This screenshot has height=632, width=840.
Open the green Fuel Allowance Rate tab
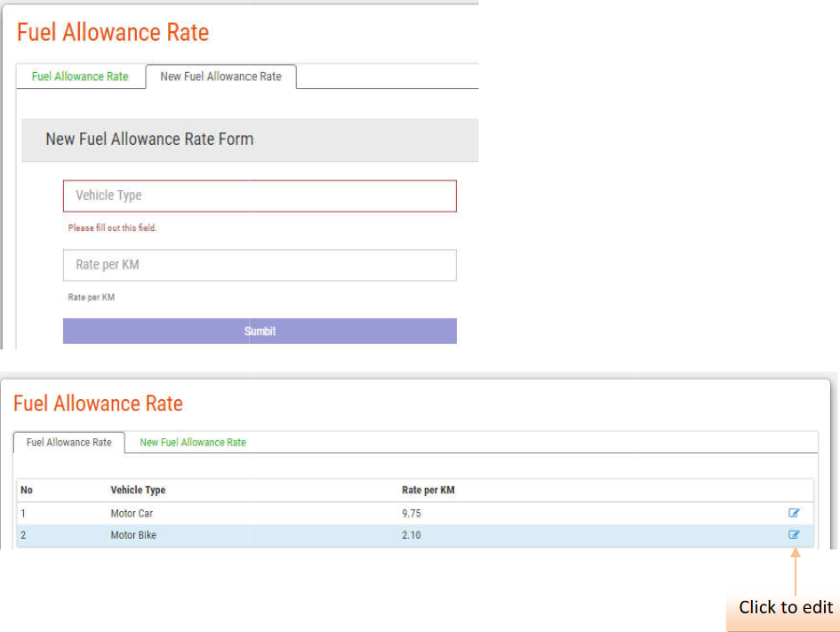point(80,76)
